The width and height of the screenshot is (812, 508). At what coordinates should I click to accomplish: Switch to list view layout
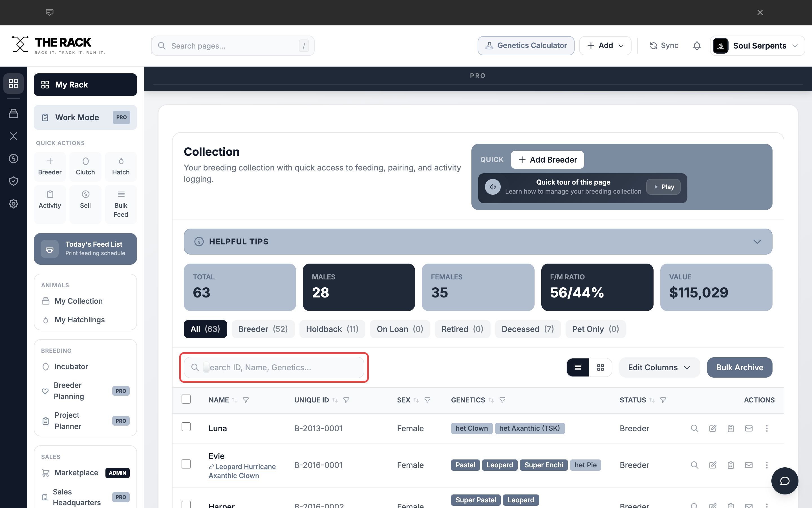578,367
